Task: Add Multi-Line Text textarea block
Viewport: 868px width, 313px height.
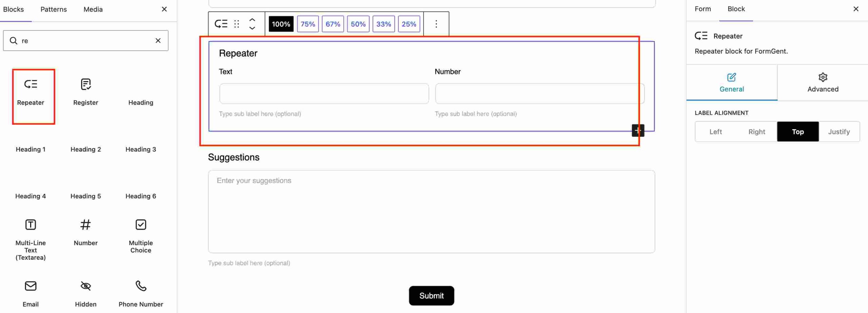Action: coord(31,239)
